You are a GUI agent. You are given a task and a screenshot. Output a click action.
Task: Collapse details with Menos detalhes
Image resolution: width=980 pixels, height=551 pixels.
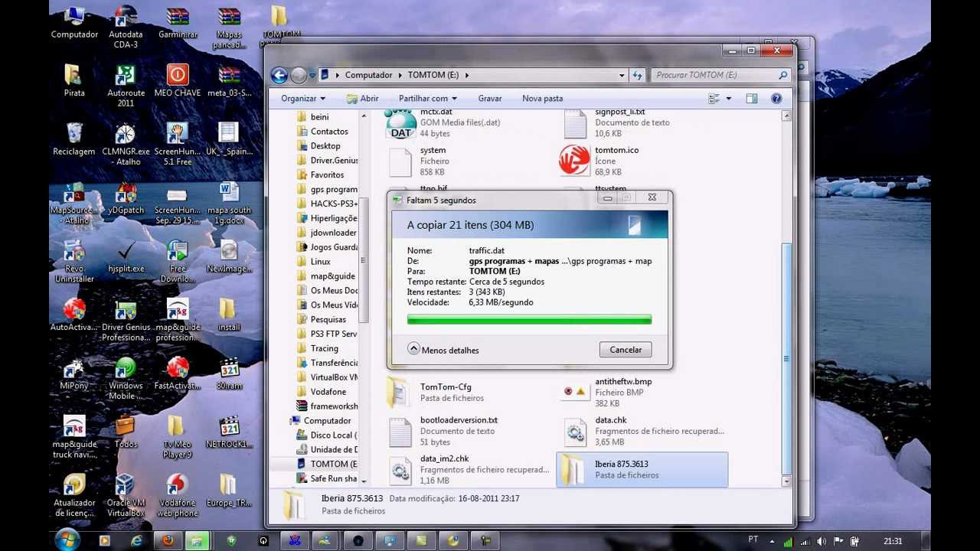(x=443, y=350)
